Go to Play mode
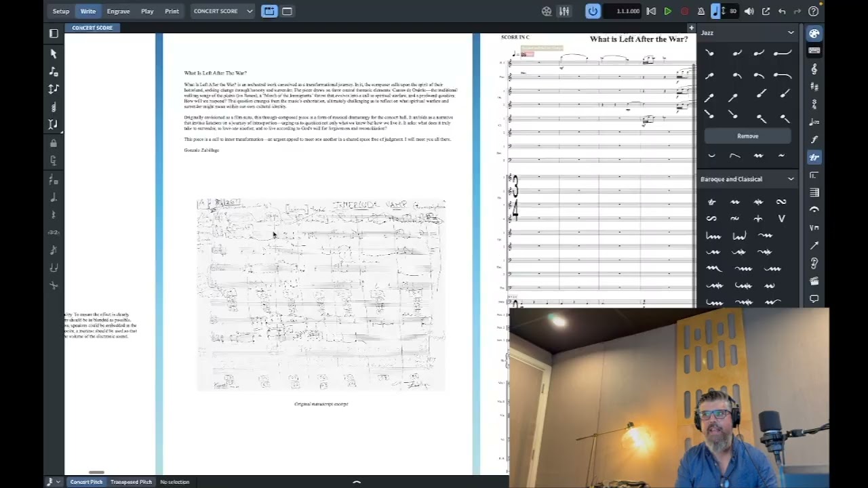Image resolution: width=868 pixels, height=488 pixels. (147, 11)
